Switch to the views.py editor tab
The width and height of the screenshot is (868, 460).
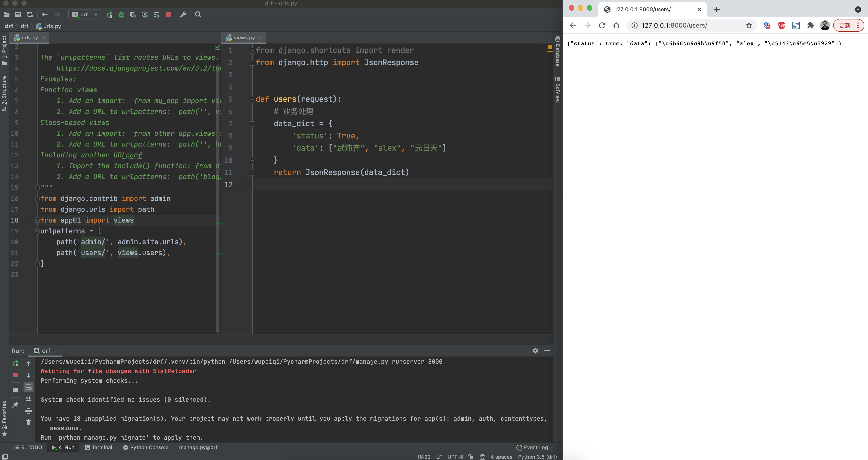tap(244, 38)
